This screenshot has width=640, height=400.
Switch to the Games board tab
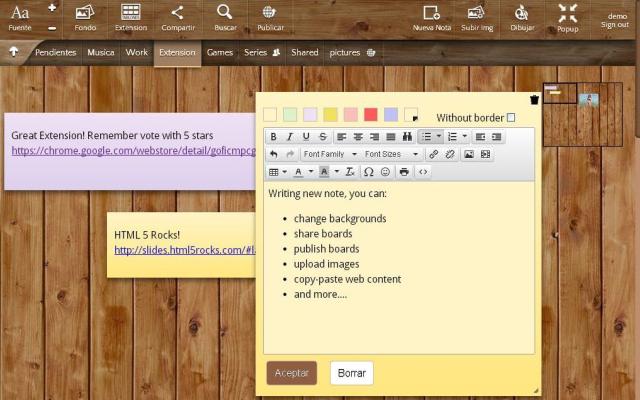(x=220, y=52)
